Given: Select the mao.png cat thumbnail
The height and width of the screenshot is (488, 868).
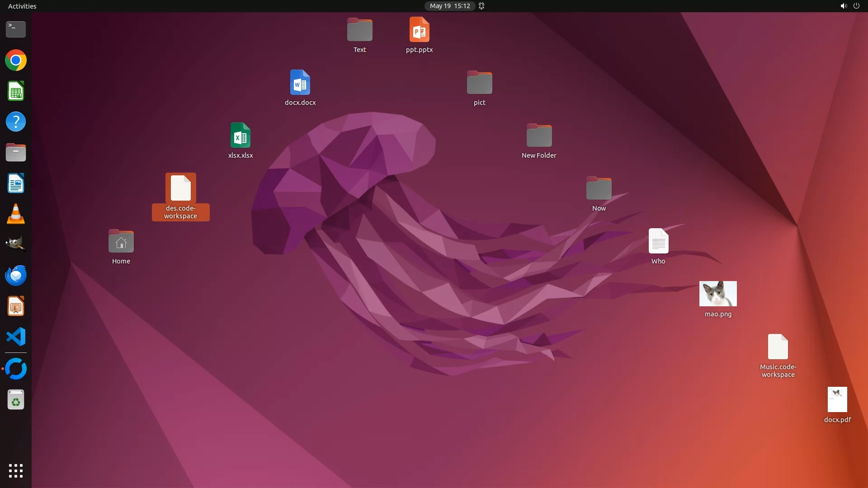Looking at the screenshot, I should coord(718,294).
